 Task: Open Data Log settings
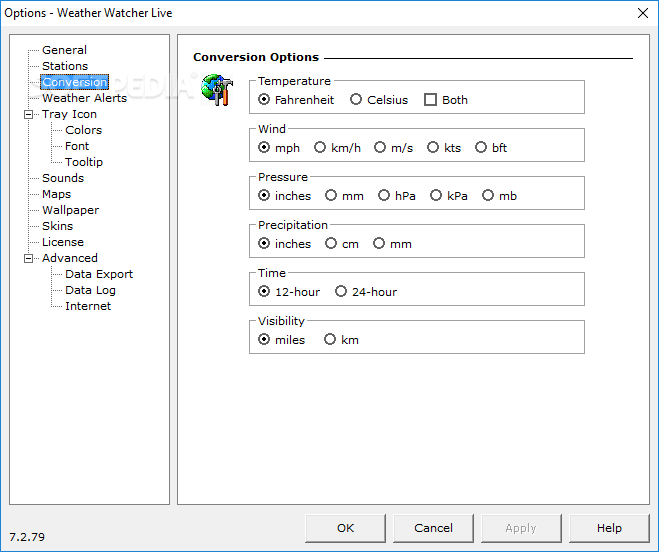(x=90, y=290)
